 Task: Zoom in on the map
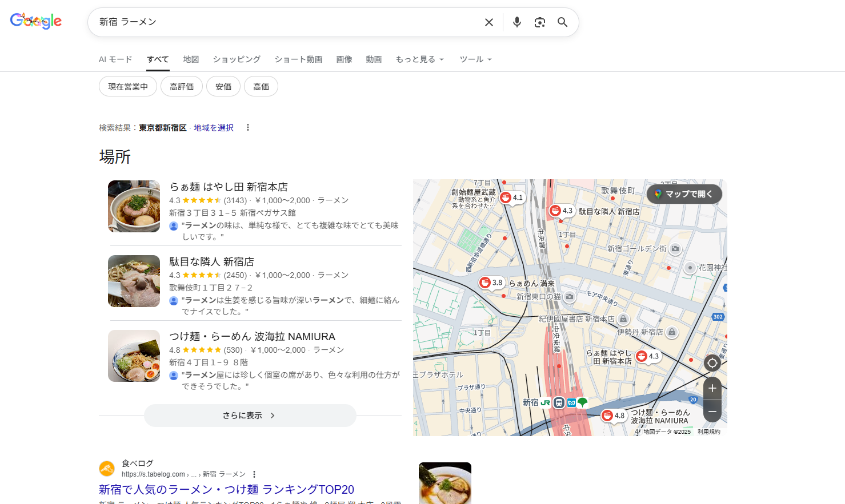point(712,388)
